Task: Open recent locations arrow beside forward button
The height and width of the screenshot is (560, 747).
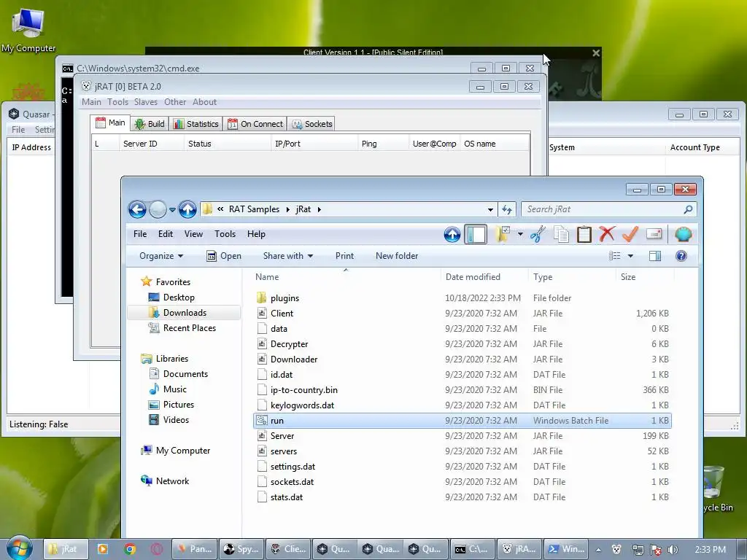Action: pos(172,209)
